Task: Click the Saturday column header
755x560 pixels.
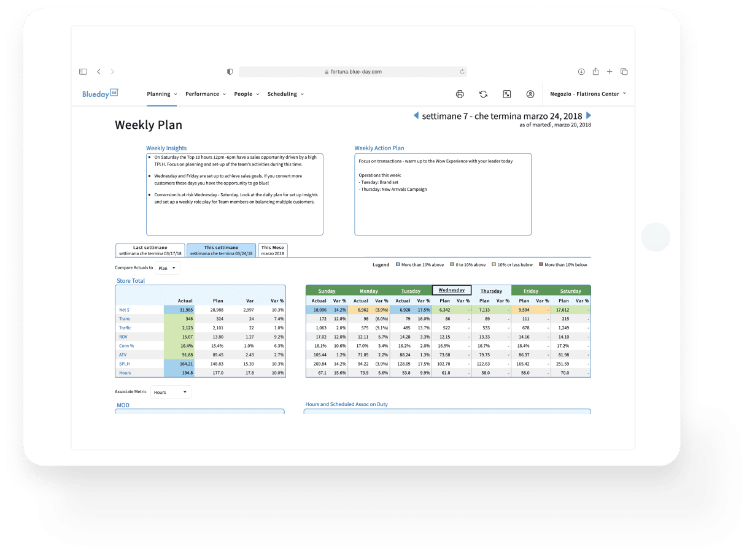Action: 571,291
